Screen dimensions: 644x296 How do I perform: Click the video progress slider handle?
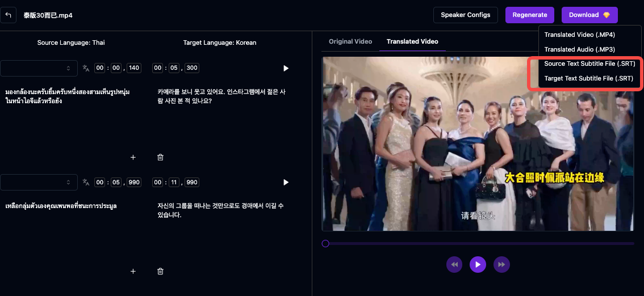(325, 243)
